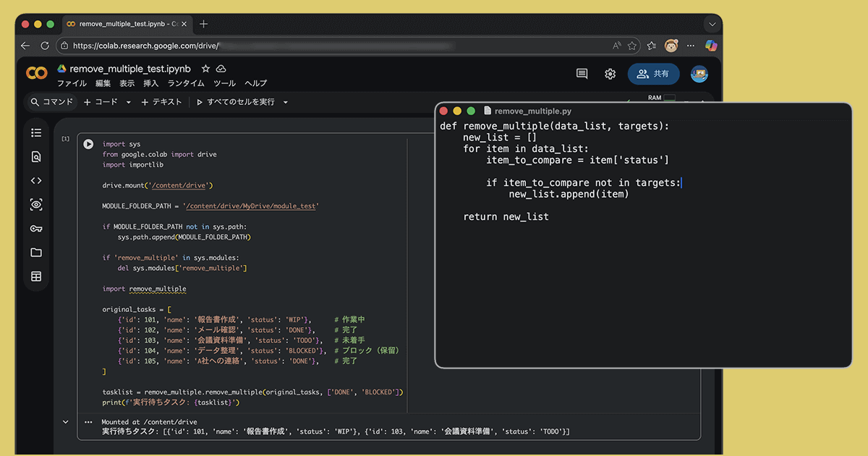Open the data table icon in the sidebar
Viewport: 868px width, 456px height.
(x=36, y=276)
